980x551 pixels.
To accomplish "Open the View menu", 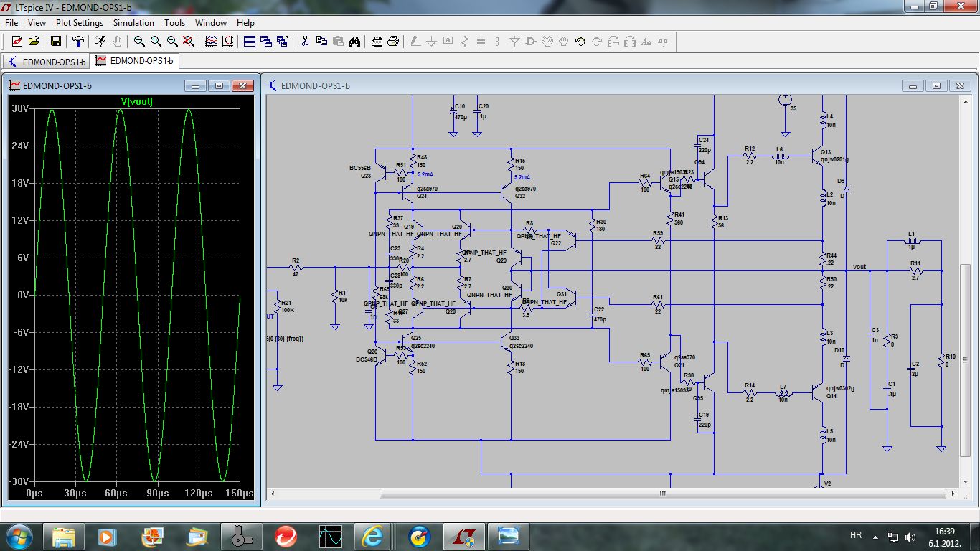I will pos(37,23).
